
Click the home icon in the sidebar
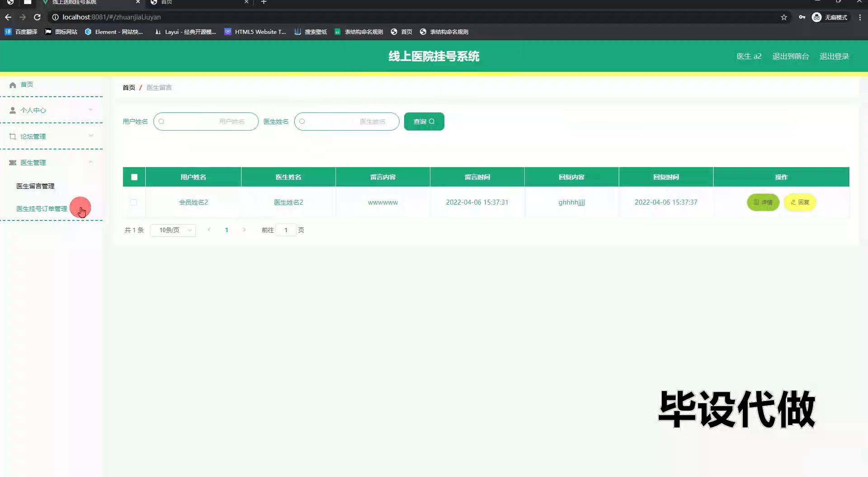click(x=13, y=85)
